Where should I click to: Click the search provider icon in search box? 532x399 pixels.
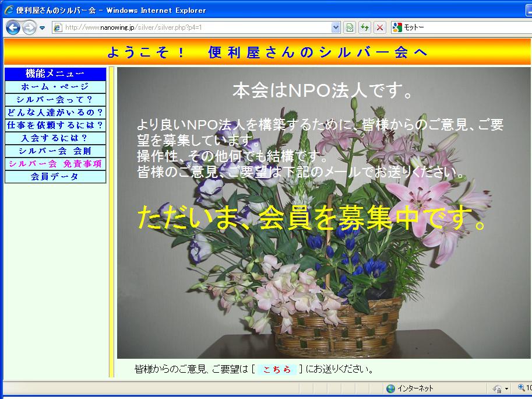tap(397, 27)
